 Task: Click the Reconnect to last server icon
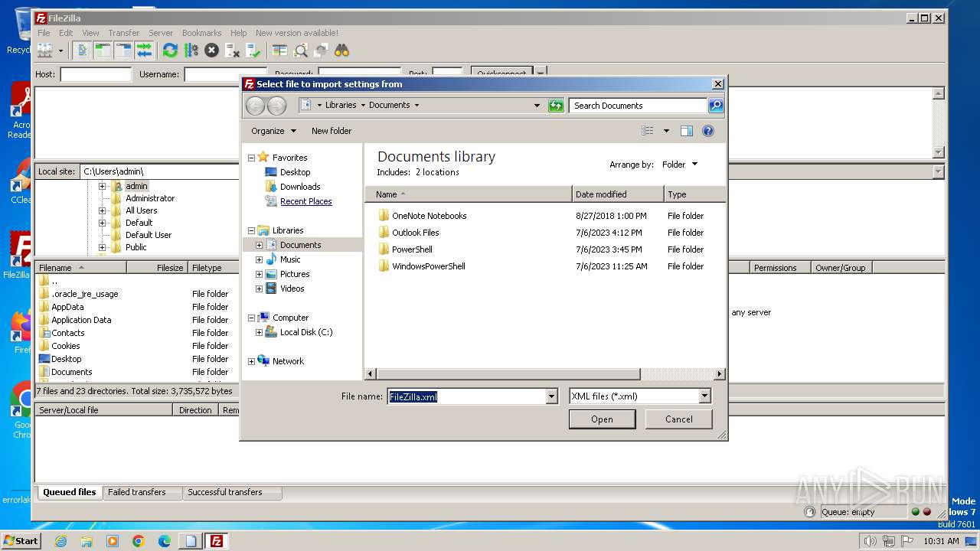pos(253,51)
